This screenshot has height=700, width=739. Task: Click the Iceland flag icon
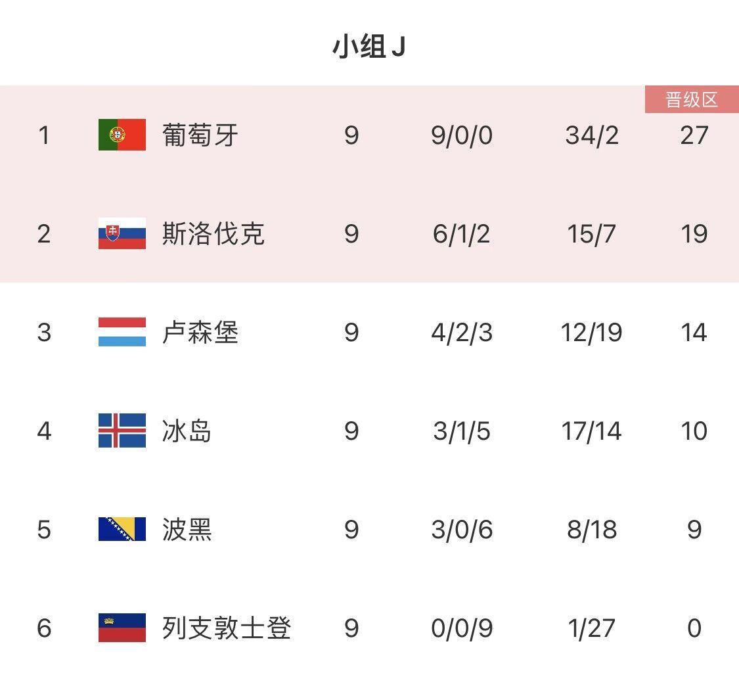[122, 431]
